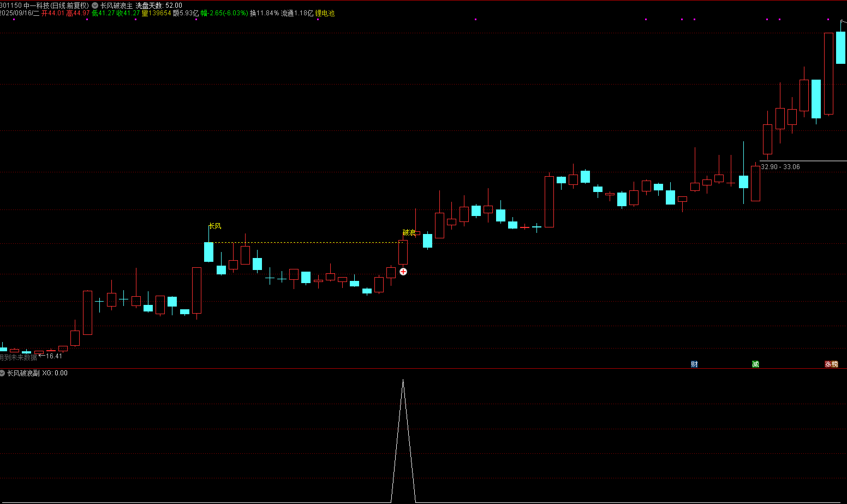The image size is (847, 504).
Task: Expand the 长风破浪主 indicator dropdown arrow
Action: pos(95,5)
